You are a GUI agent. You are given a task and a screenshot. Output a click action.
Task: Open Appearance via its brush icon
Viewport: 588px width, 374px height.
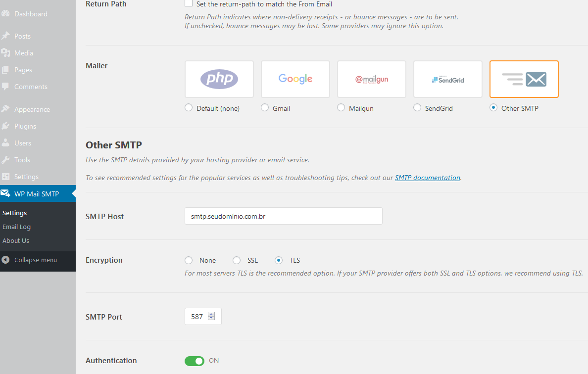pos(5,109)
